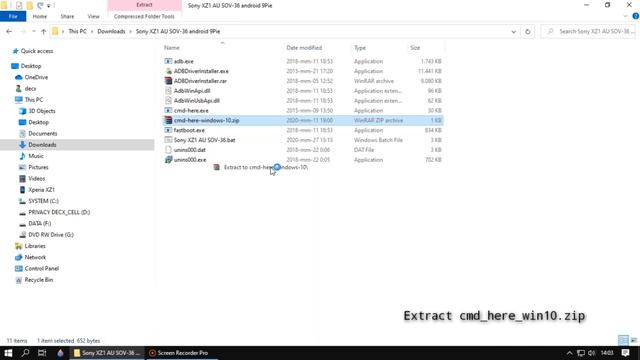Select the decx user folder
Image resolution: width=640 pixels, height=360 pixels.
point(30,89)
